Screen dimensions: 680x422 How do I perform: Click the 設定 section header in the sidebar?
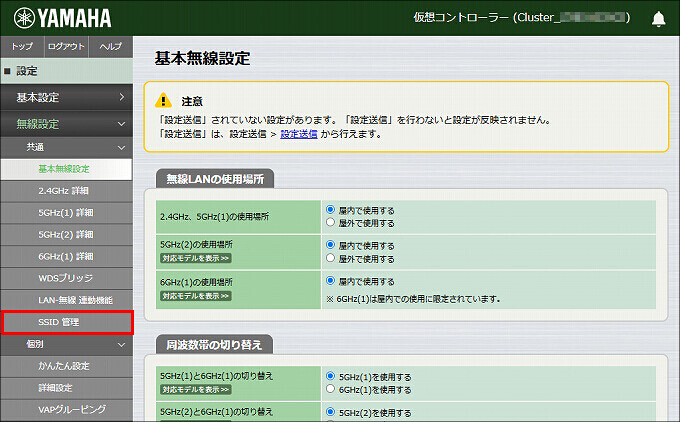pyautogui.click(x=67, y=71)
